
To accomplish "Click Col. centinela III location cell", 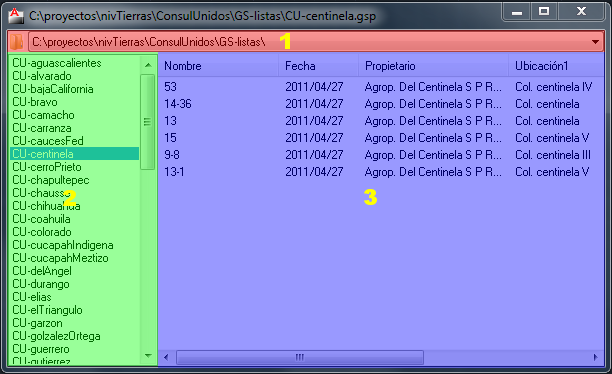I will coord(553,155).
